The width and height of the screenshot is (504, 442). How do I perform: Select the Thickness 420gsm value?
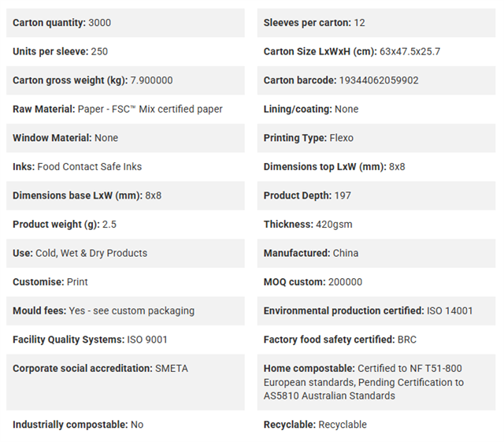[x=334, y=225]
